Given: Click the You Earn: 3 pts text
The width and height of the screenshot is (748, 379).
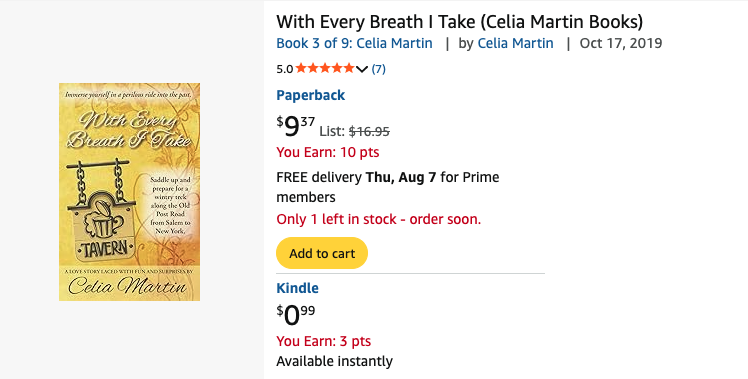Looking at the screenshot, I should pos(323,341).
